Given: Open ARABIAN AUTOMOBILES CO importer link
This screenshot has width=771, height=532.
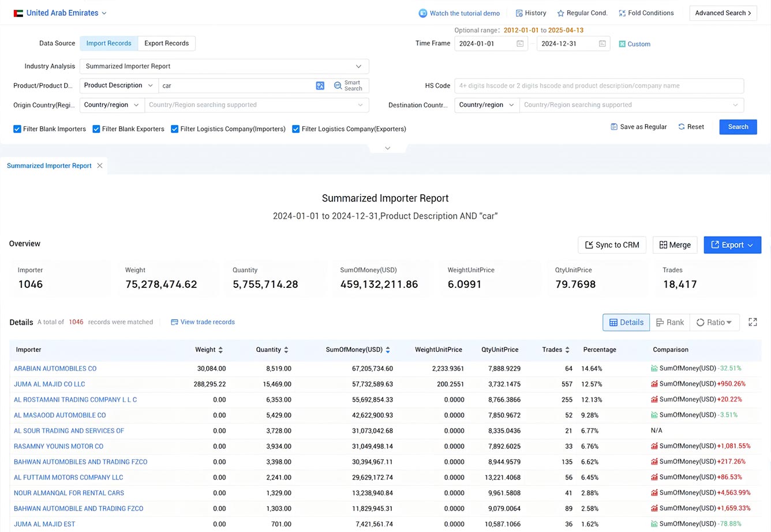Looking at the screenshot, I should (55, 368).
